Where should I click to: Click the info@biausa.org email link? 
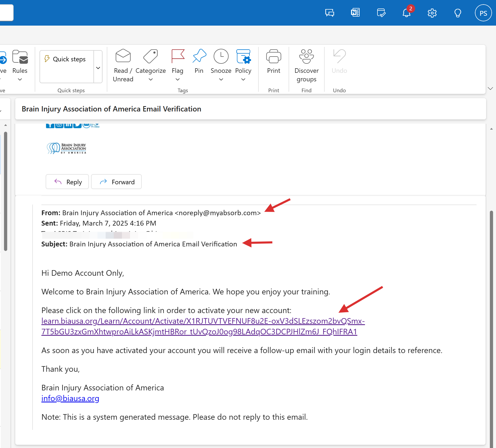coord(70,398)
